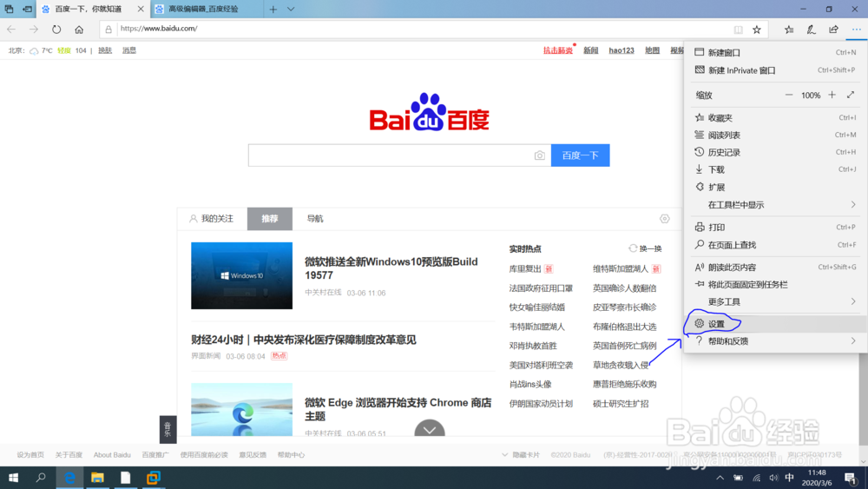
Task: Add page to favorites with star icon
Action: click(x=757, y=30)
